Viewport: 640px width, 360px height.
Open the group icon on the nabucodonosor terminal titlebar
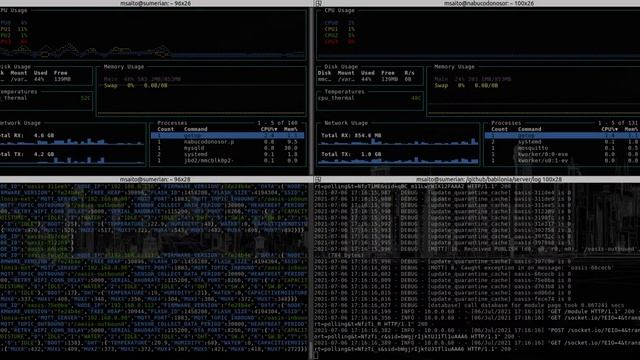[x=318, y=3]
